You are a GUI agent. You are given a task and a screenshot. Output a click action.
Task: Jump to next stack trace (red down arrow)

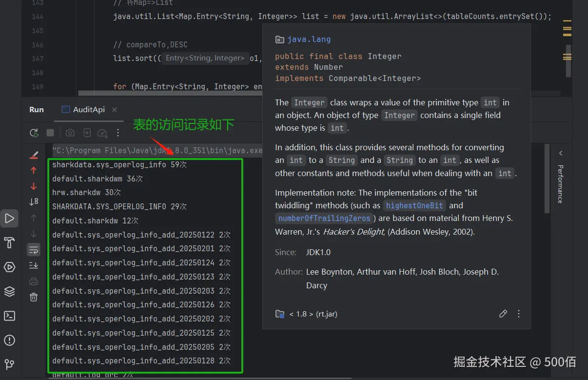(x=34, y=186)
